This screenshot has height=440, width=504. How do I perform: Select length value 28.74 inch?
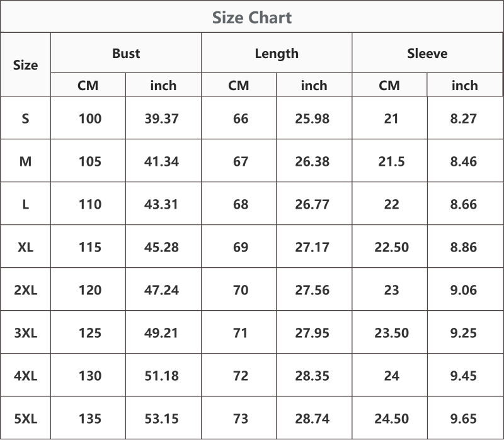click(x=312, y=419)
